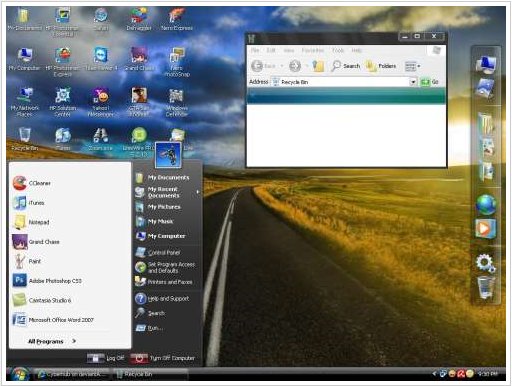Click the recycle bin icon in right dock
The height and width of the screenshot is (386, 512).
point(486,288)
